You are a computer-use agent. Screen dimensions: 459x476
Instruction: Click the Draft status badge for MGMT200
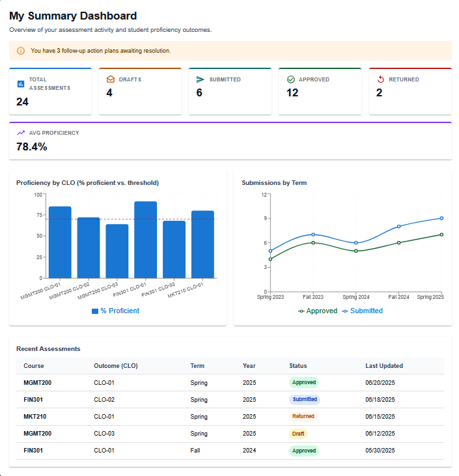coord(298,434)
